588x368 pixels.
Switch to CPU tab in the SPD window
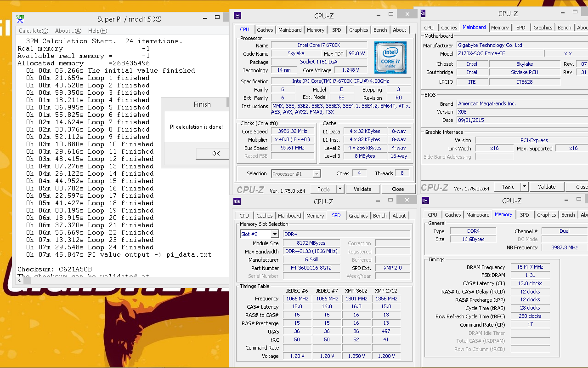point(244,216)
